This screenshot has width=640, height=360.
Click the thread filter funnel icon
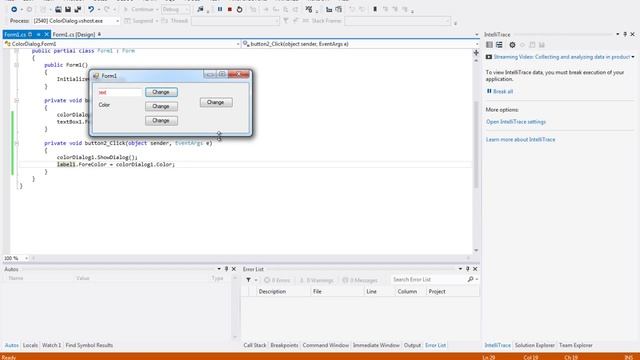click(x=286, y=20)
